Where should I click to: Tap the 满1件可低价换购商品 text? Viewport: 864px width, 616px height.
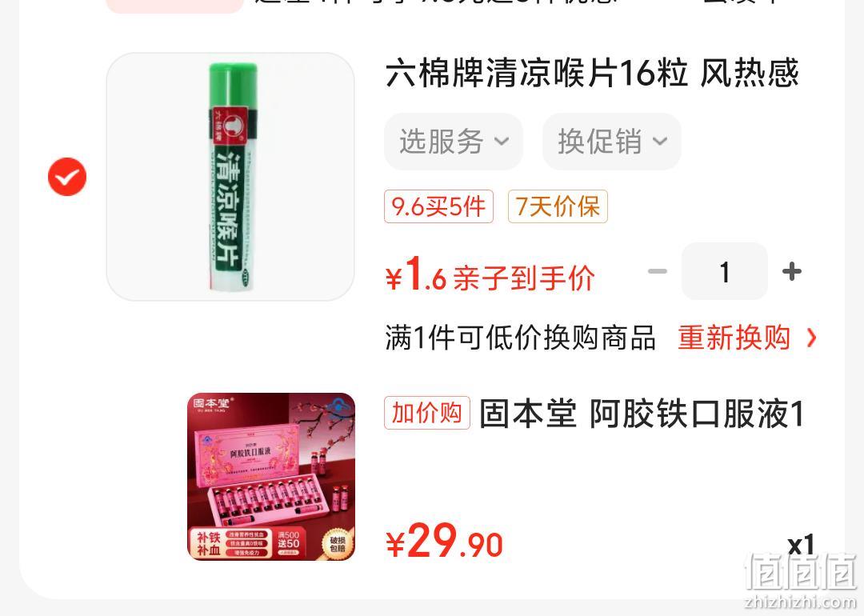(x=520, y=338)
